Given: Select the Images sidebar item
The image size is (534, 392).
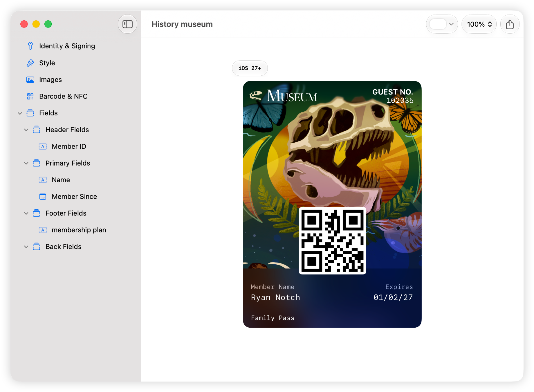Looking at the screenshot, I should tap(75, 79).
